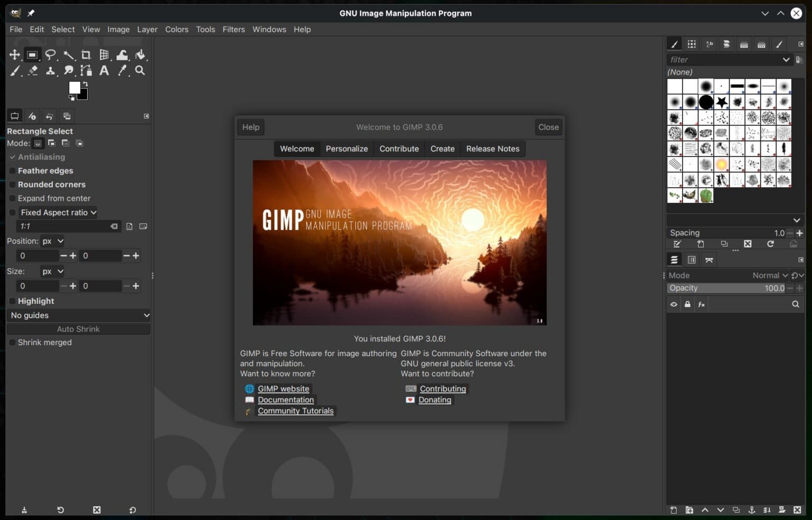
Task: Select the Text tool
Action: [104, 71]
